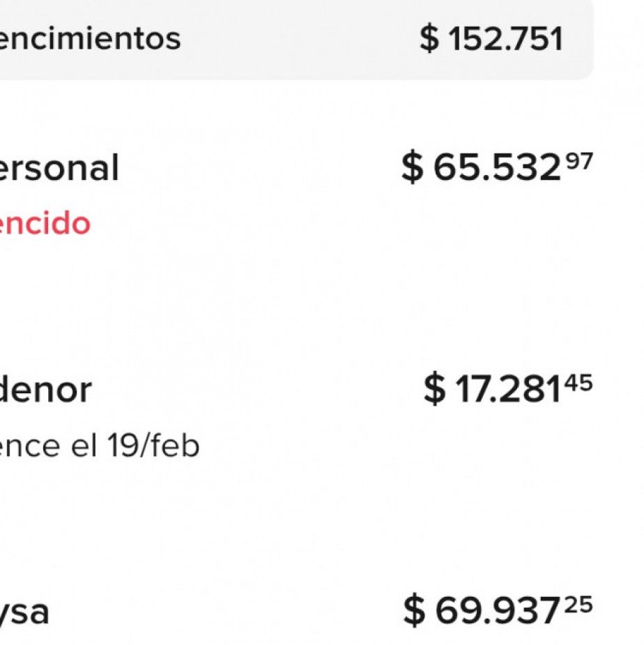
Task: Tap the $ 65.532 Personal amount
Action: click(481, 170)
